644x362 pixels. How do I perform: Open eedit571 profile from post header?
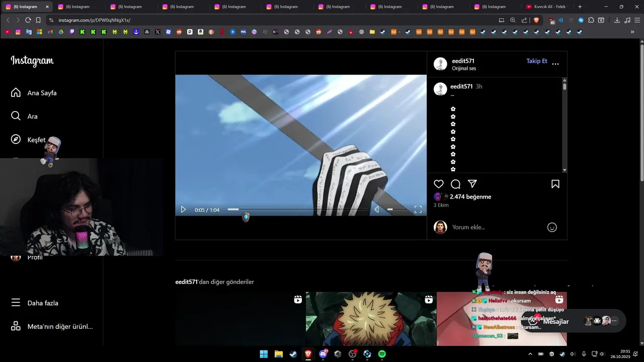pos(463,61)
